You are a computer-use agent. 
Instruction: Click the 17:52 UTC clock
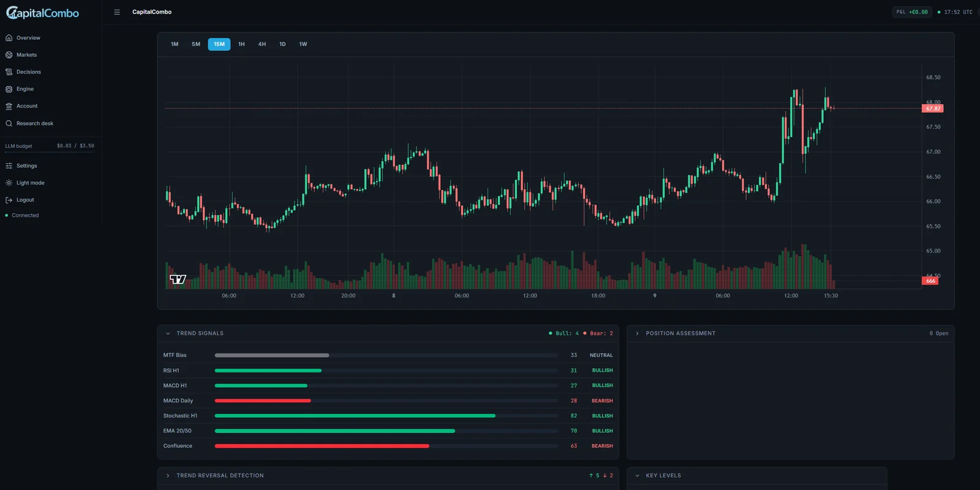[958, 12]
